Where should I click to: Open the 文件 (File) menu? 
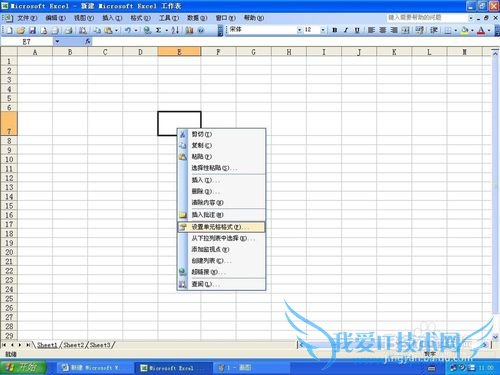click(x=27, y=18)
